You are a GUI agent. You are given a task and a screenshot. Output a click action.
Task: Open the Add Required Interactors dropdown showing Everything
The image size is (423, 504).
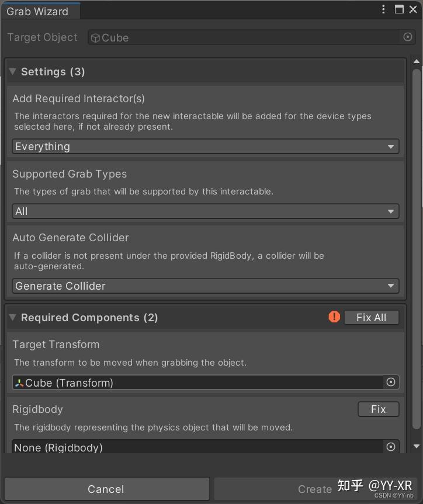pos(204,147)
